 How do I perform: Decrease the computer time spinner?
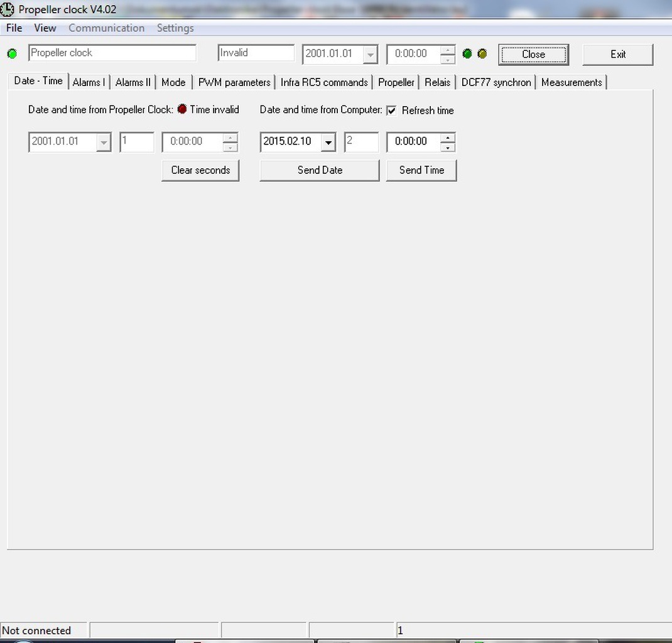[x=448, y=147]
